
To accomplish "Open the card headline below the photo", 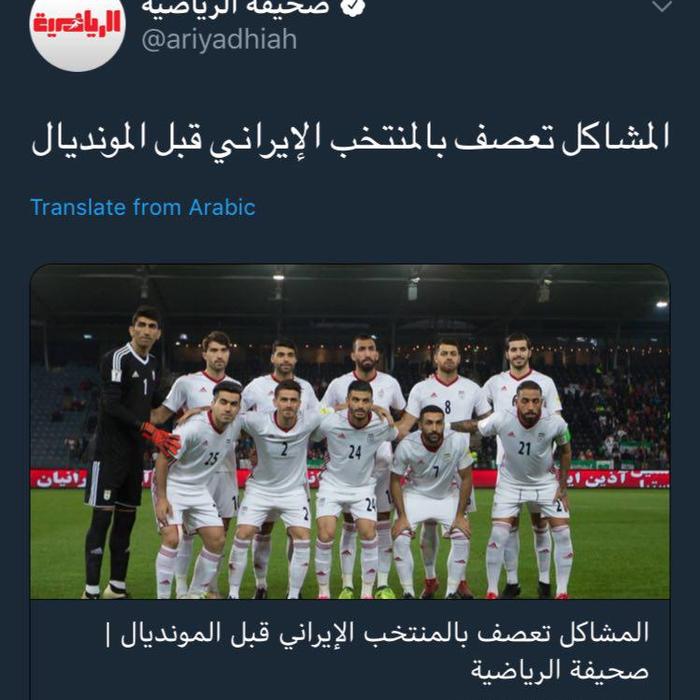I will 378,634.
